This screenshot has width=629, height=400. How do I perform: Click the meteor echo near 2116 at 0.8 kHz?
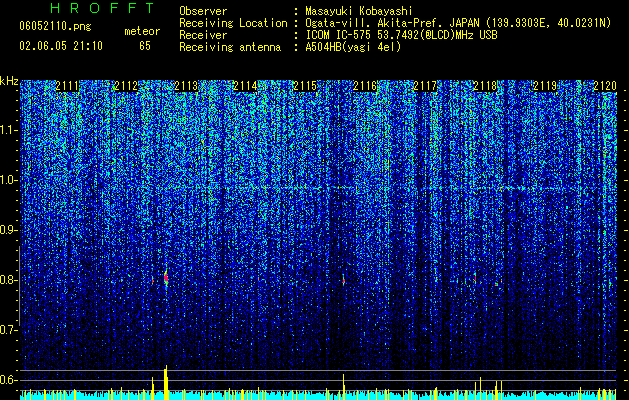[344, 281]
